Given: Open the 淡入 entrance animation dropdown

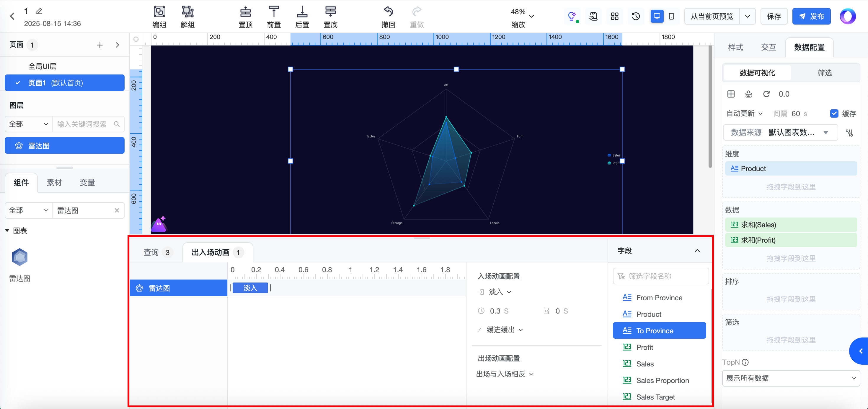Looking at the screenshot, I should [x=500, y=292].
